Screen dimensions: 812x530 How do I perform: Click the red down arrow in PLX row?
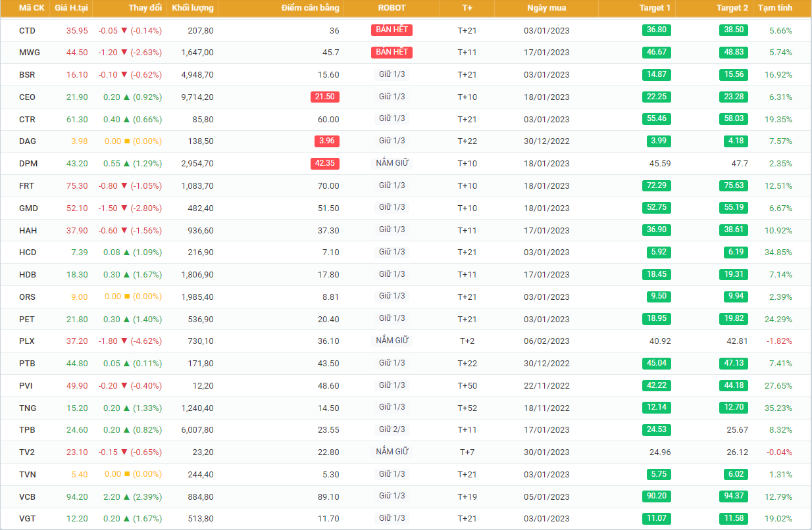tap(124, 341)
